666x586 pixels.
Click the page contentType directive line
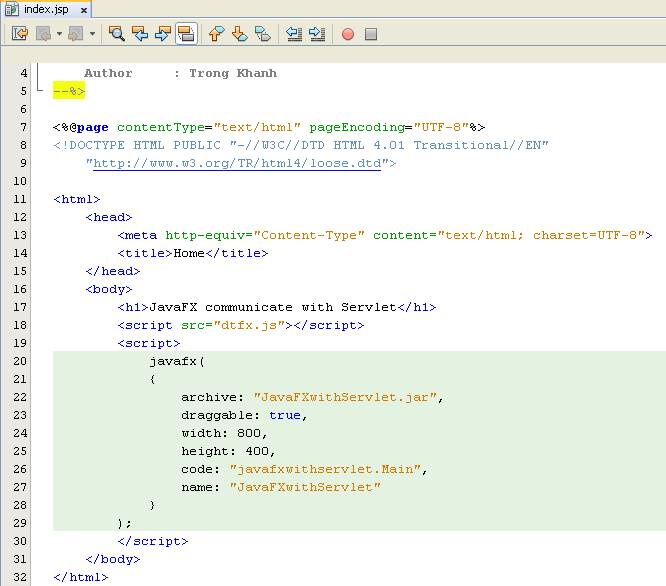(x=269, y=127)
